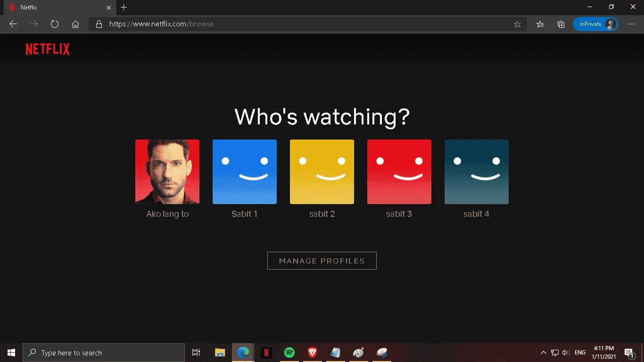
Task: Open the Paint app on the taskbar
Action: click(x=359, y=353)
